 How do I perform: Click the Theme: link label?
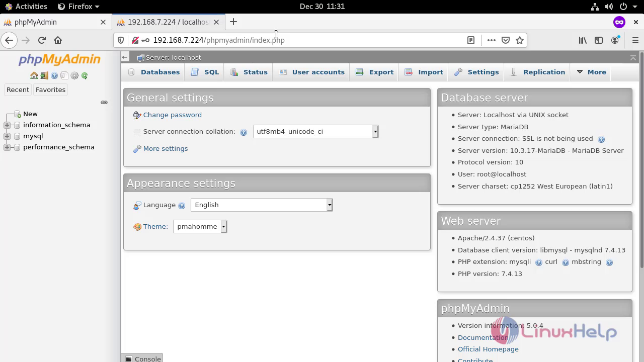pos(155,227)
